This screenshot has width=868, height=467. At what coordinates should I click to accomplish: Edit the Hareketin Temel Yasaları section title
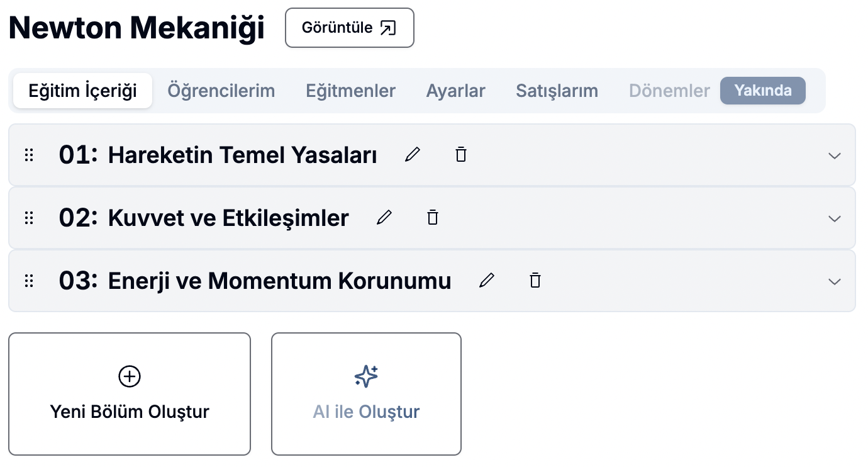(413, 155)
